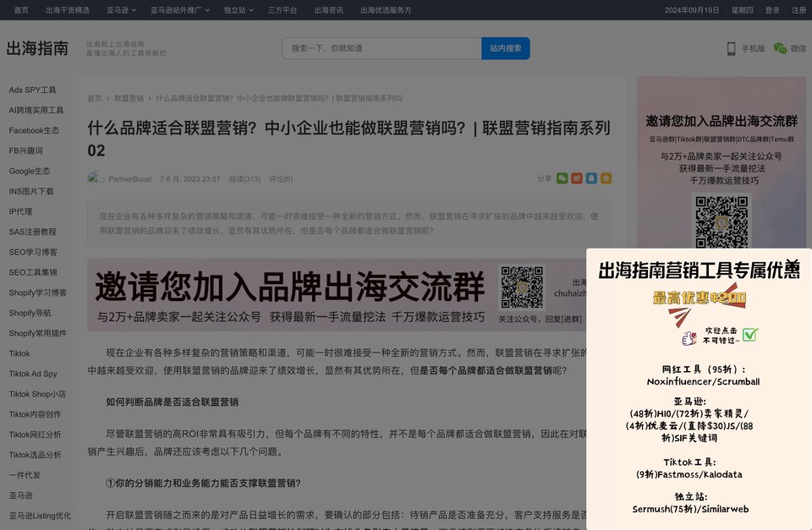Click the 出海指南 site logo
Image resolution: width=812 pixels, height=530 pixels.
click(x=37, y=48)
